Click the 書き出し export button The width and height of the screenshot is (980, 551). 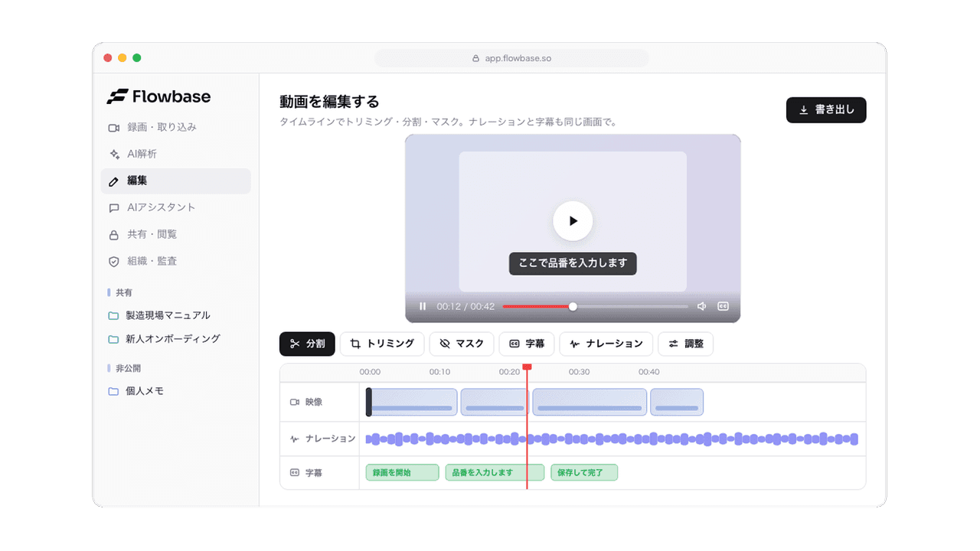[x=826, y=109]
